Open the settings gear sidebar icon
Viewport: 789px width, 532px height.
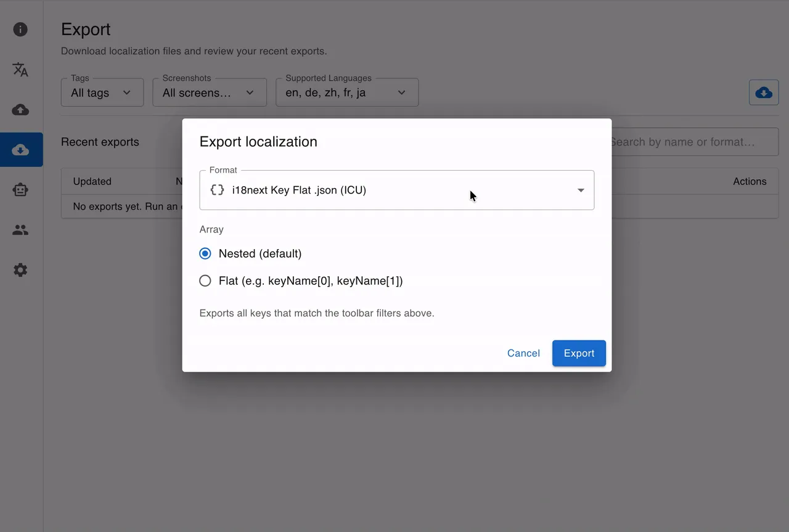pyautogui.click(x=20, y=270)
